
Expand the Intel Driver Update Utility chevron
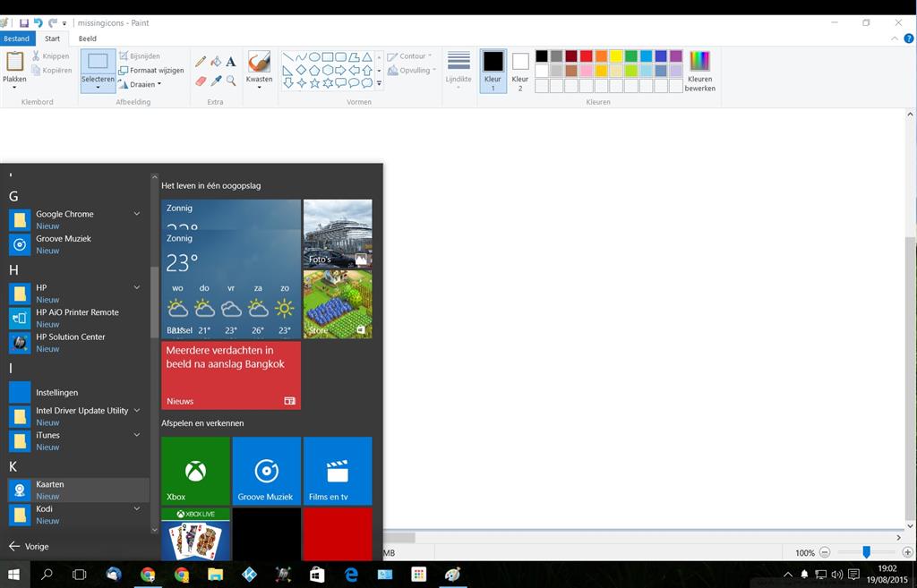coord(137,410)
